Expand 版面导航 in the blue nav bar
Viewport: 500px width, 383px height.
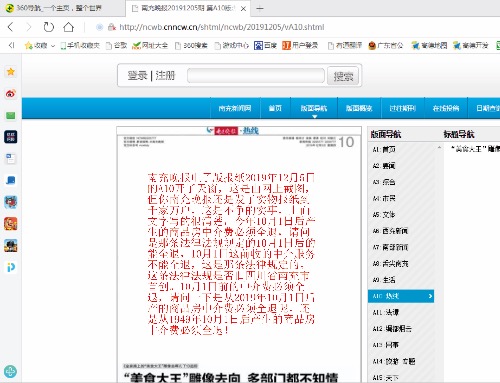click(x=314, y=108)
